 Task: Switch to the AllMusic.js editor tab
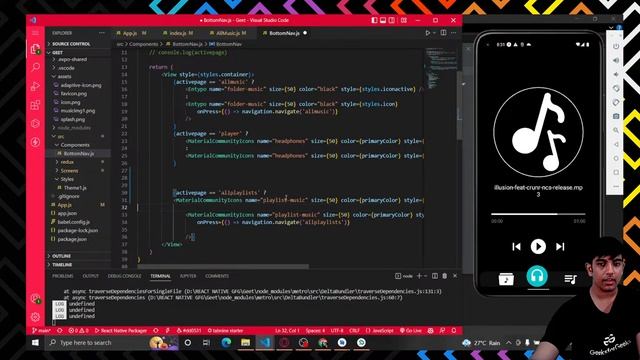(229, 33)
